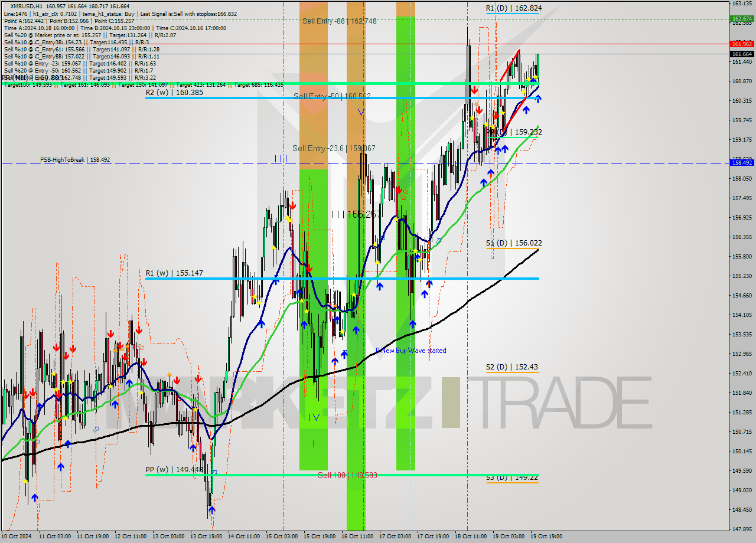Click the 'Point A:162.442' info line
This screenshot has height=543, width=756.
(x=69, y=21)
